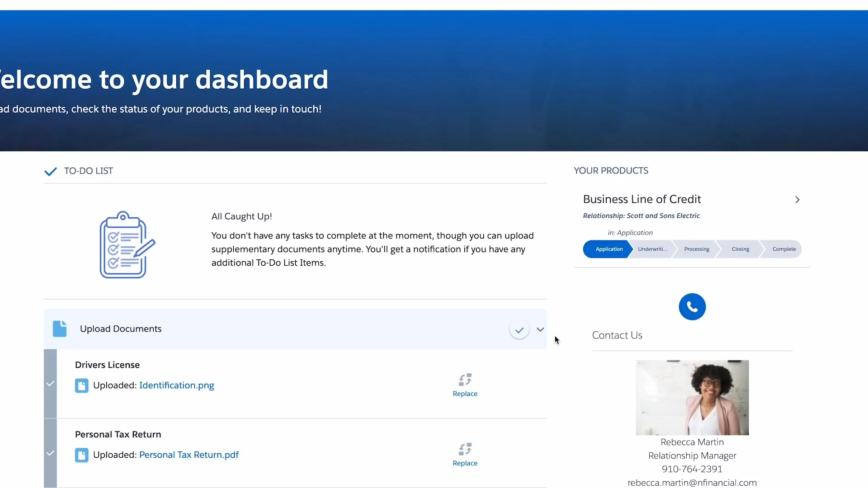The width and height of the screenshot is (868, 488).
Task: Click Replace icon for Drivers License
Action: [x=465, y=380]
